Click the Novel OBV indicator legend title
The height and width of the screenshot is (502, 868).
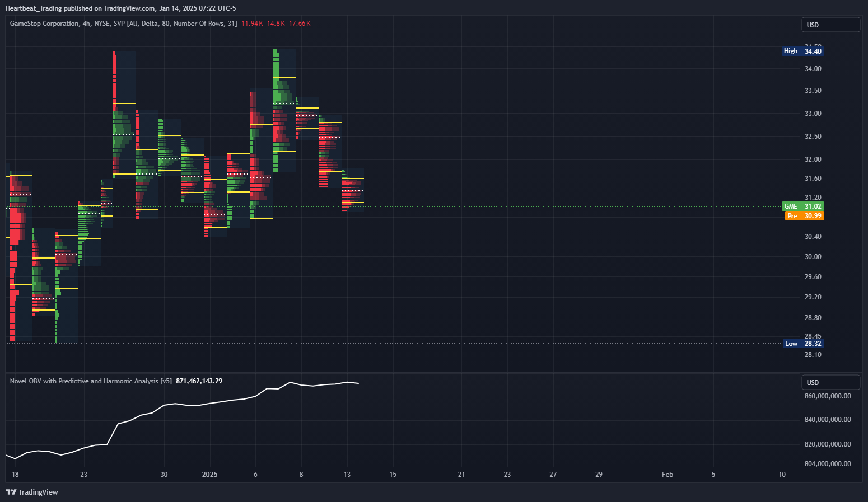pyautogui.click(x=91, y=381)
